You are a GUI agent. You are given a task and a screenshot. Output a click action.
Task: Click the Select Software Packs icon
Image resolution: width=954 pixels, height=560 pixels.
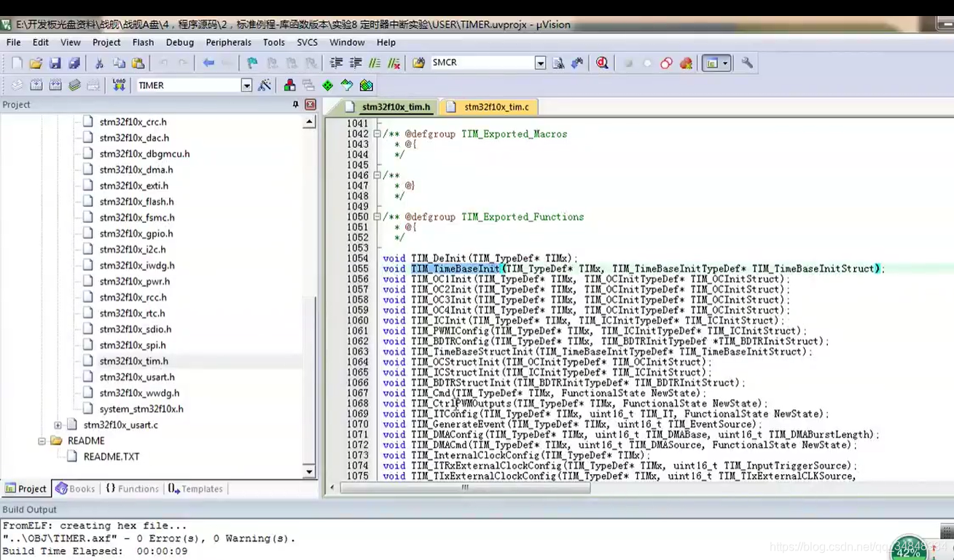pyautogui.click(x=347, y=85)
